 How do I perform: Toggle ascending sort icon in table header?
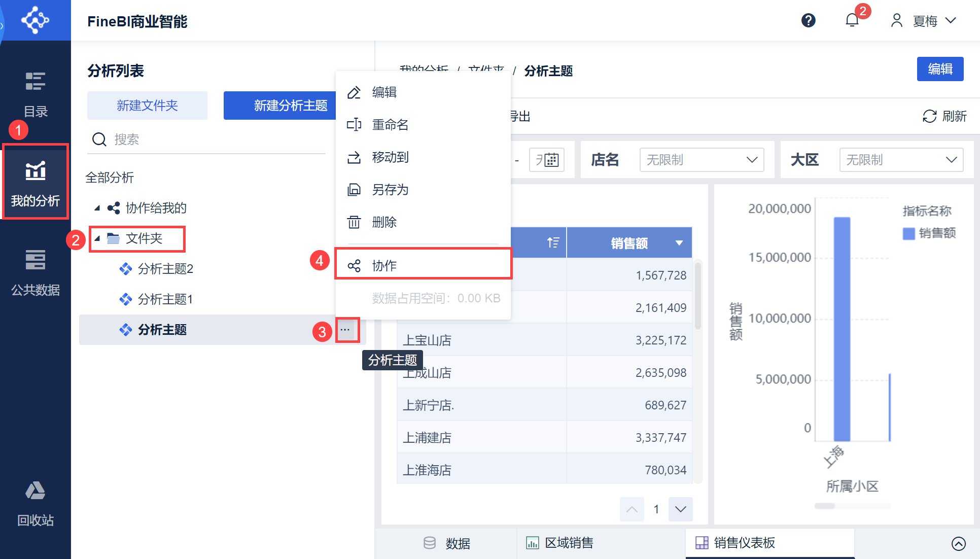(x=553, y=243)
